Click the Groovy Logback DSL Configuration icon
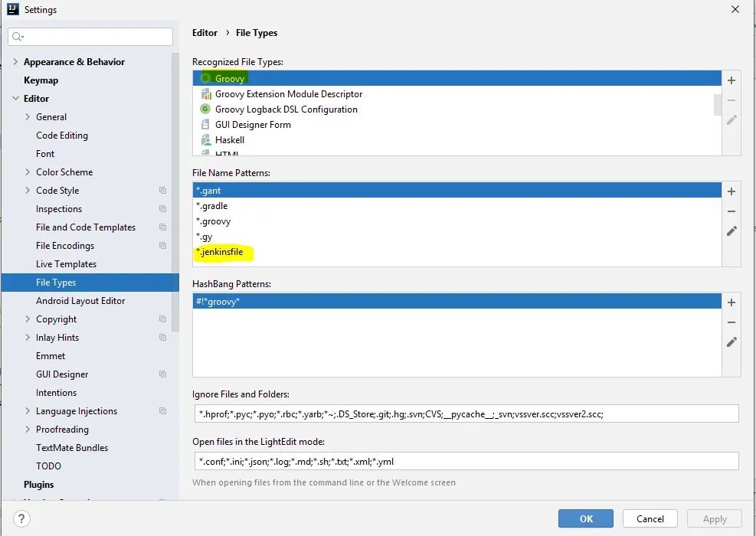This screenshot has height=536, width=756. 205,109
